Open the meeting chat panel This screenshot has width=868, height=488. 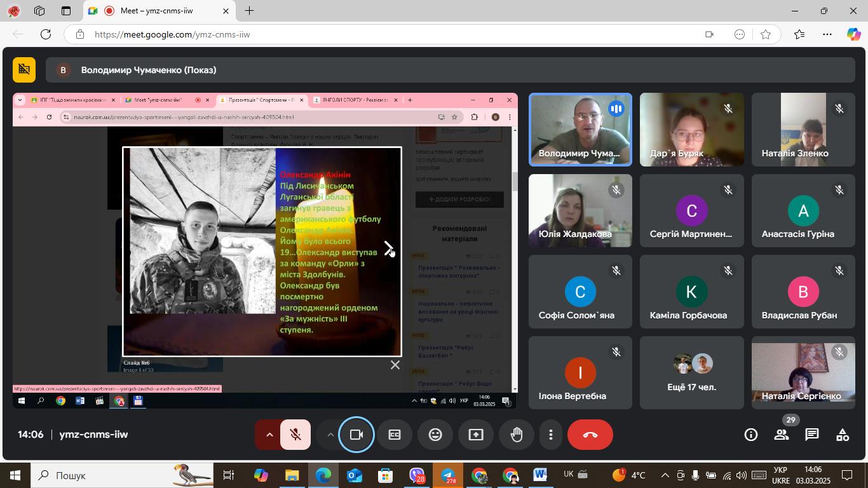coord(812,435)
